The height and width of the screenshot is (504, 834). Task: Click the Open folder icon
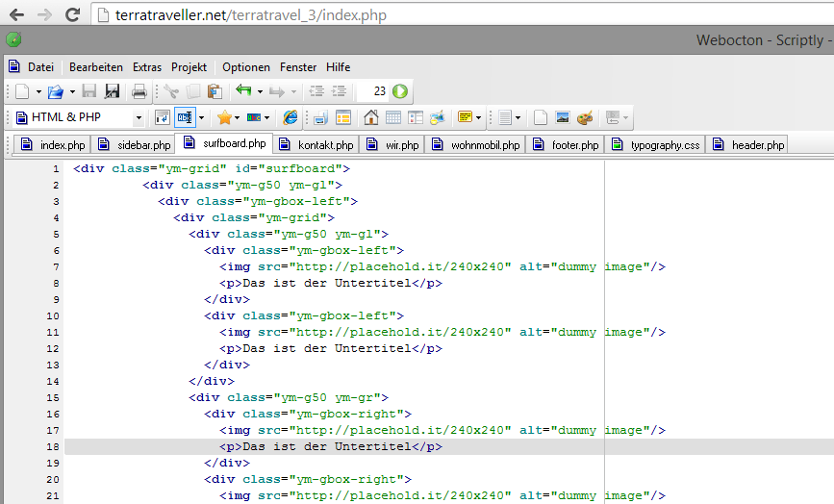56,91
